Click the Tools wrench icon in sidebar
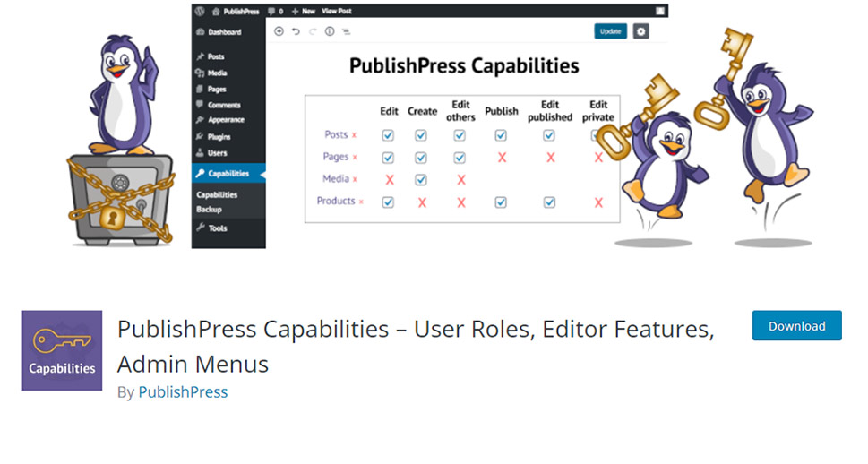Image resolution: width=868 pixels, height=464 pixels. (x=201, y=228)
